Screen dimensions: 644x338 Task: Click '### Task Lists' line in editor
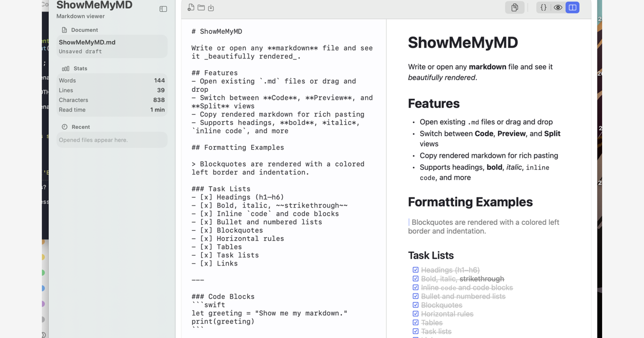(221, 189)
